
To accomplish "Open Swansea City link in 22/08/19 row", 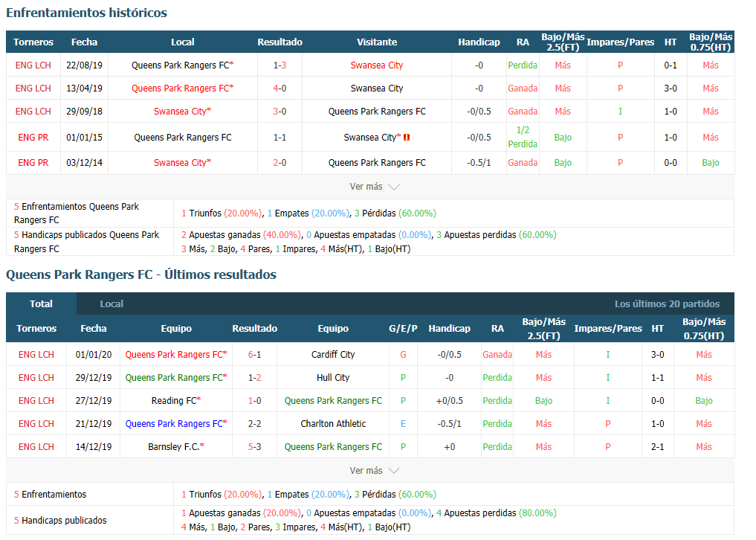I will coord(377,65).
